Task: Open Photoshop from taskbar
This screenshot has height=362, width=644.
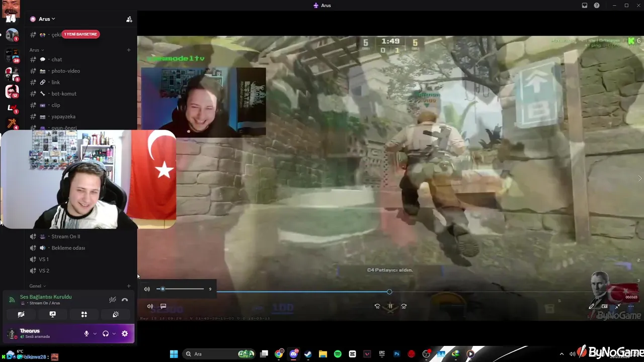Action: tap(396, 354)
